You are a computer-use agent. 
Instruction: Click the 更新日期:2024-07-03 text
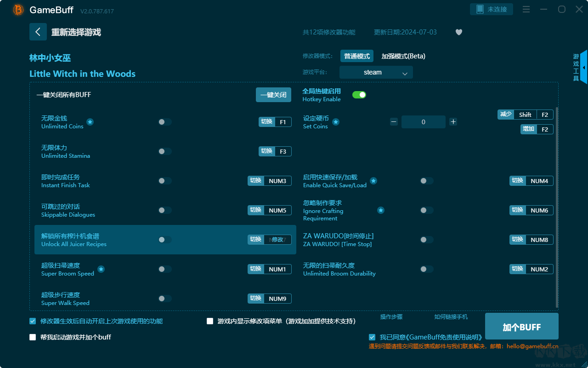tap(406, 32)
